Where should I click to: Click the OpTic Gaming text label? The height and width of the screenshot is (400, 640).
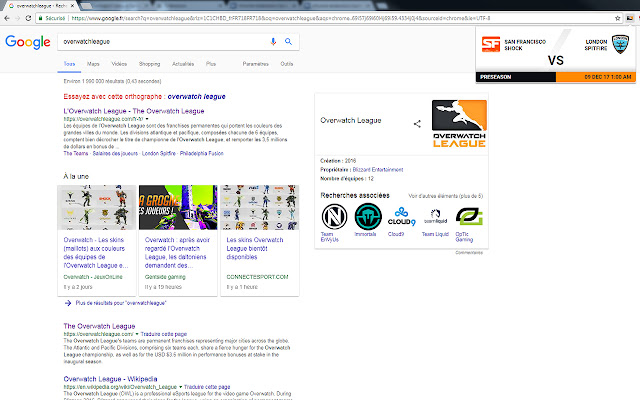click(464, 237)
